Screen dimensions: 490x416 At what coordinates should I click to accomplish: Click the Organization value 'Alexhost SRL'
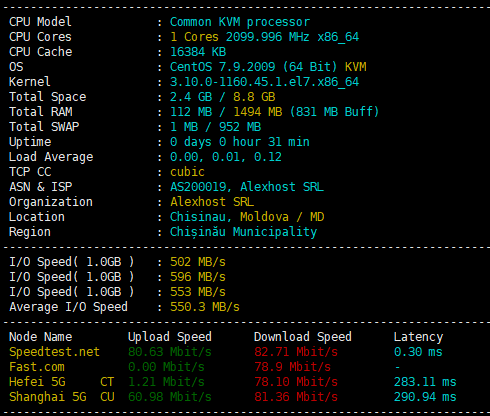pyautogui.click(x=212, y=202)
